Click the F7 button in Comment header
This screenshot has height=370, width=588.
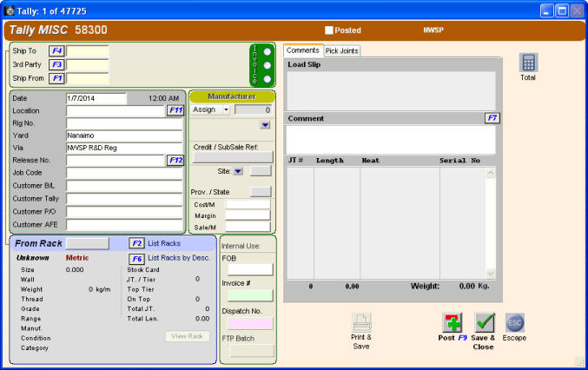point(492,118)
